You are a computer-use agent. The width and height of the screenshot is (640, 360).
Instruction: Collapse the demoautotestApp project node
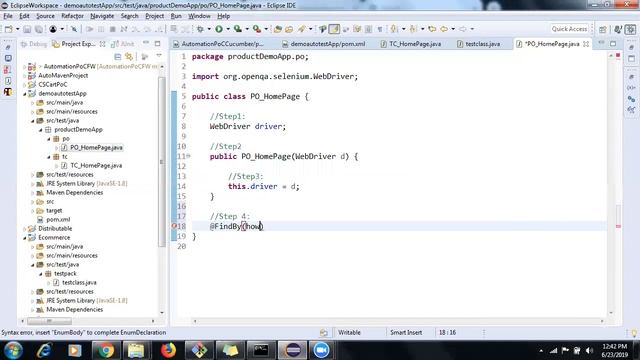(24, 93)
